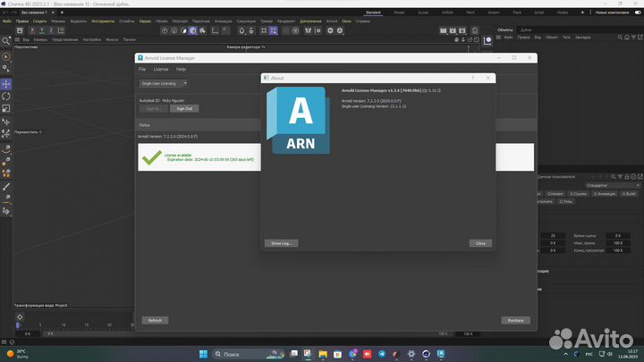This screenshot has height=362, width=644.
Task: Click the 100 K max time field
Action: (x=618, y=243)
